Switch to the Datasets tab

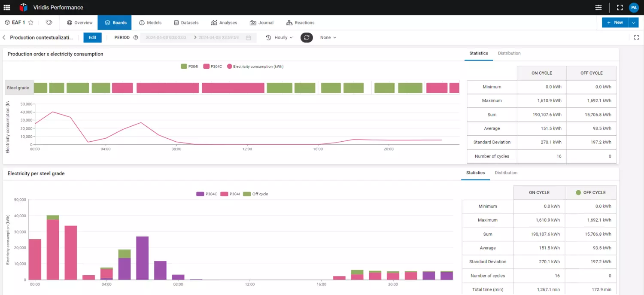(186, 23)
